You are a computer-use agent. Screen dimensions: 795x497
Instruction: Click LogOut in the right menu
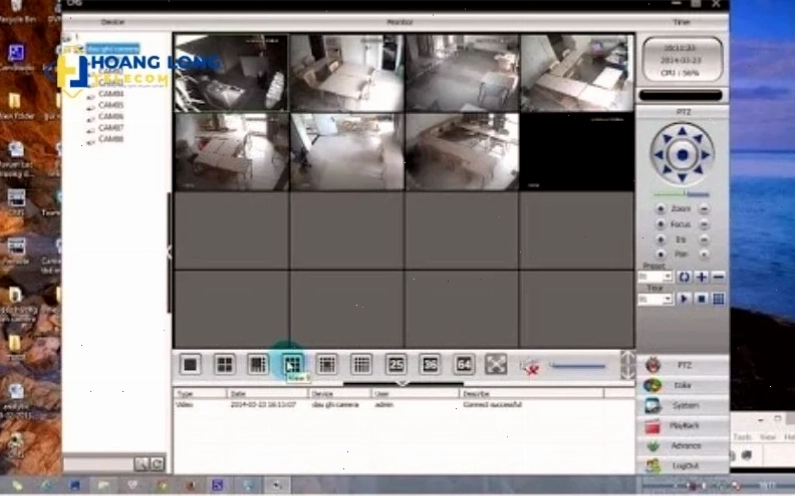coord(682,466)
